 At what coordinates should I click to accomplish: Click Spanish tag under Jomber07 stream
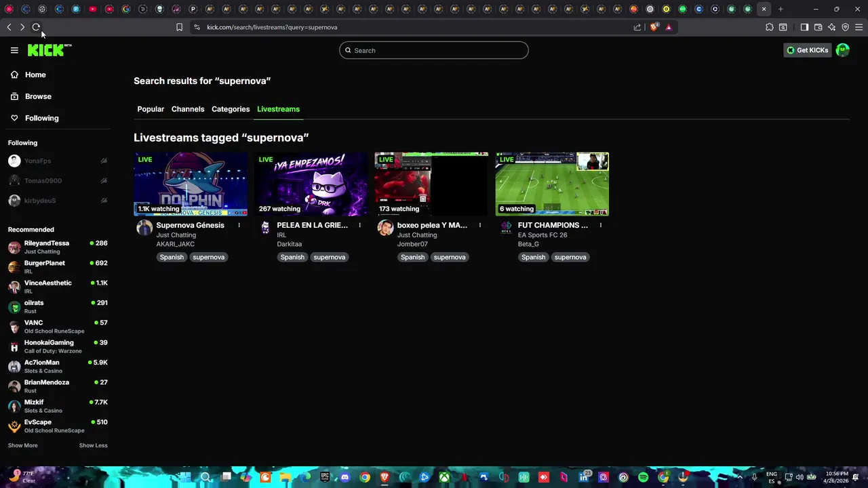click(412, 257)
